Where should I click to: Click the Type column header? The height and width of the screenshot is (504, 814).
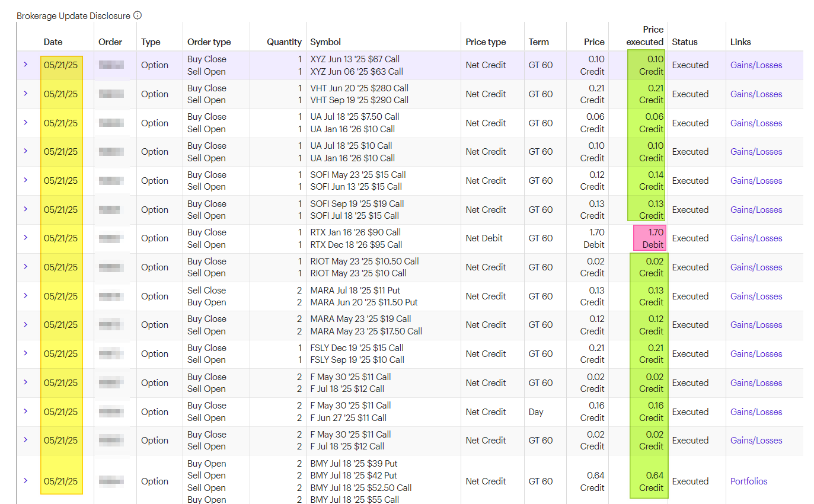tap(151, 42)
